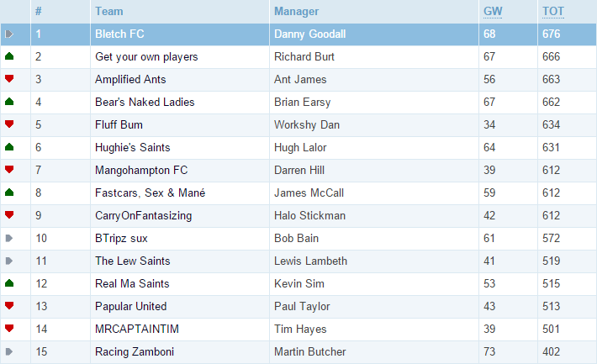Click green up arrow beside Hughie's Saints

(x=9, y=147)
